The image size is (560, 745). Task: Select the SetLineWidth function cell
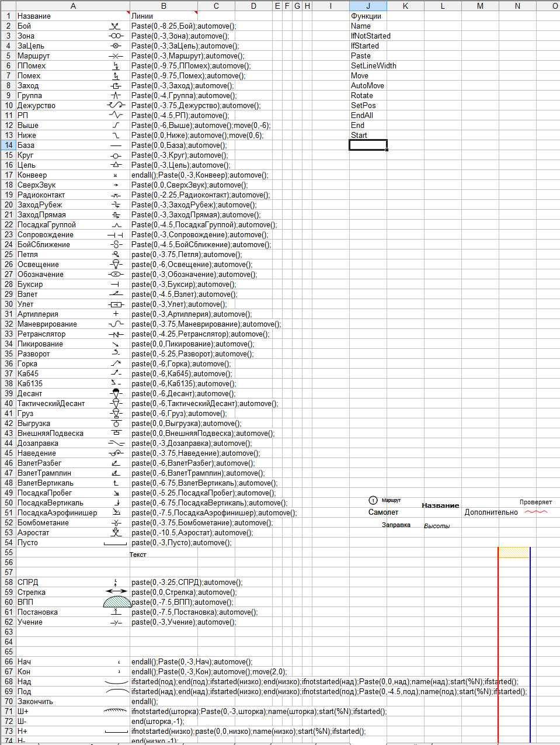(368, 65)
